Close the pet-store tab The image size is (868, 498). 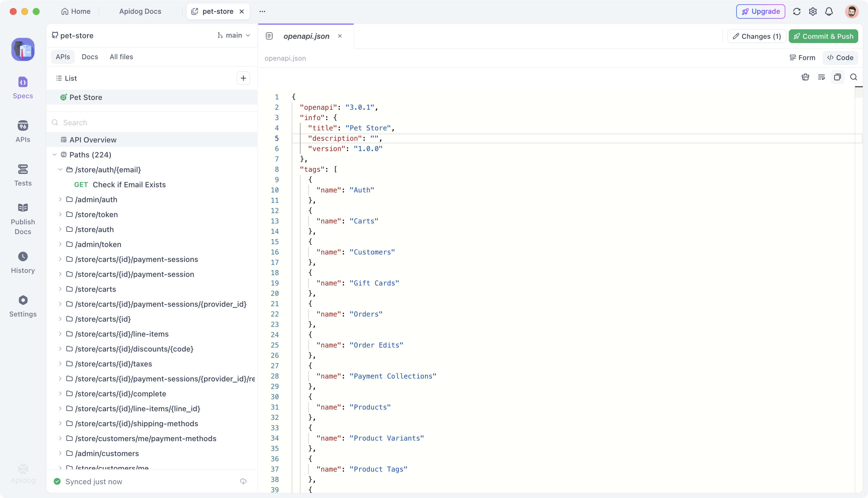242,11
